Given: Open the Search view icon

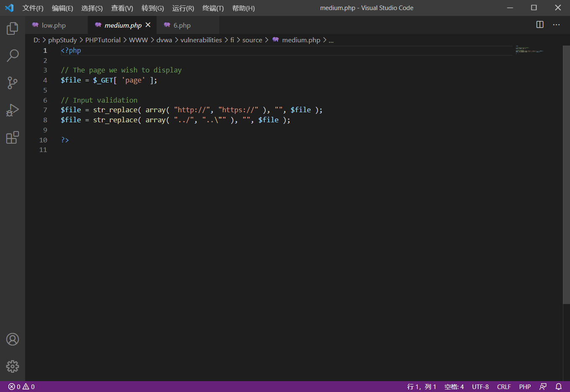Looking at the screenshot, I should tap(13, 55).
